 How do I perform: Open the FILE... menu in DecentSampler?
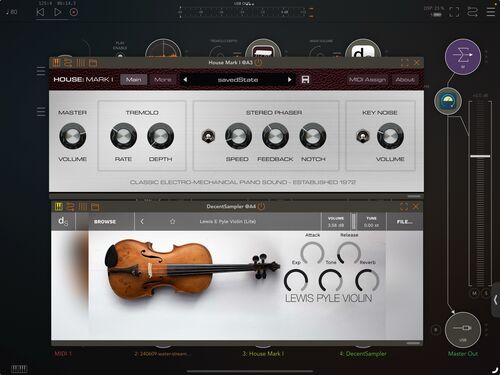pyautogui.click(x=404, y=222)
